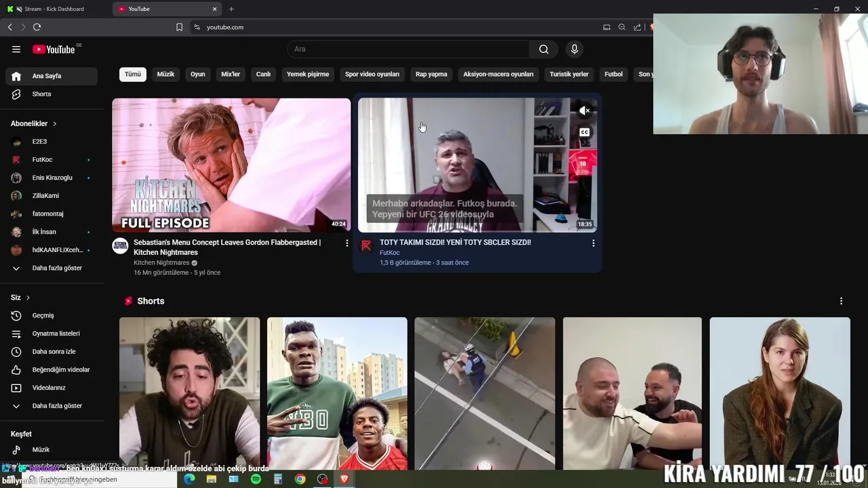Select the Rap yapma chip

(x=431, y=74)
